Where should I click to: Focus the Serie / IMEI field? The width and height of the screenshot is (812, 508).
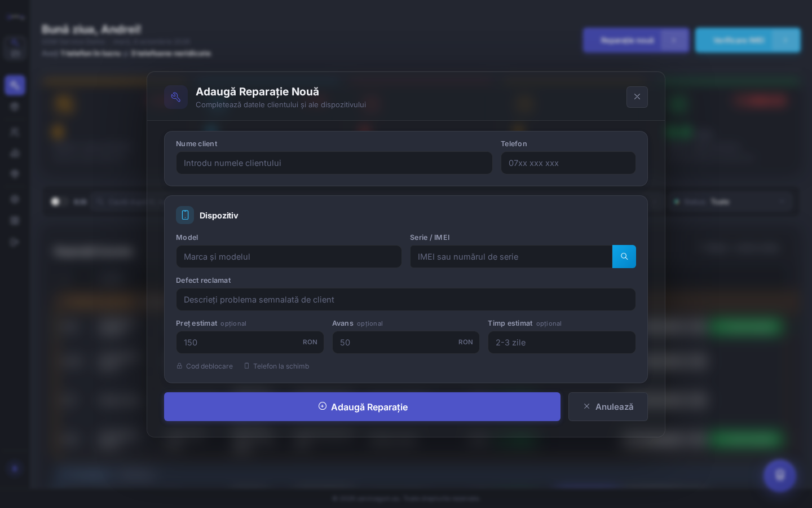511,257
